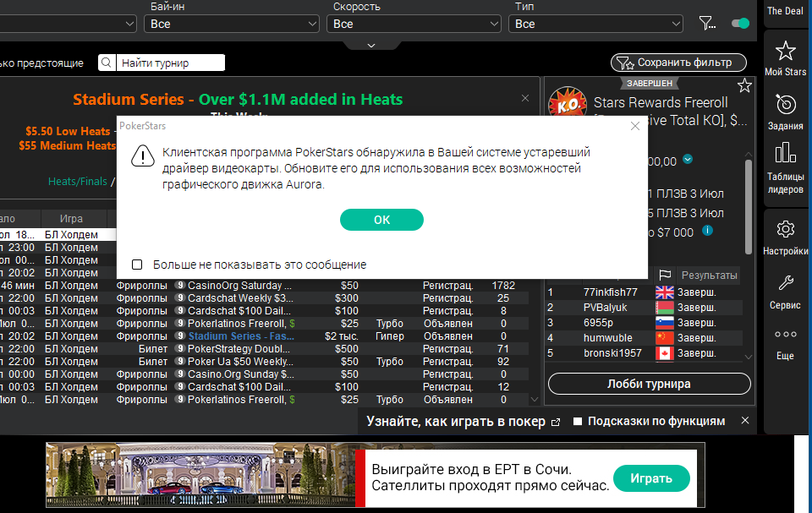
Task: Click Сохранить фильтр button
Action: click(x=678, y=63)
